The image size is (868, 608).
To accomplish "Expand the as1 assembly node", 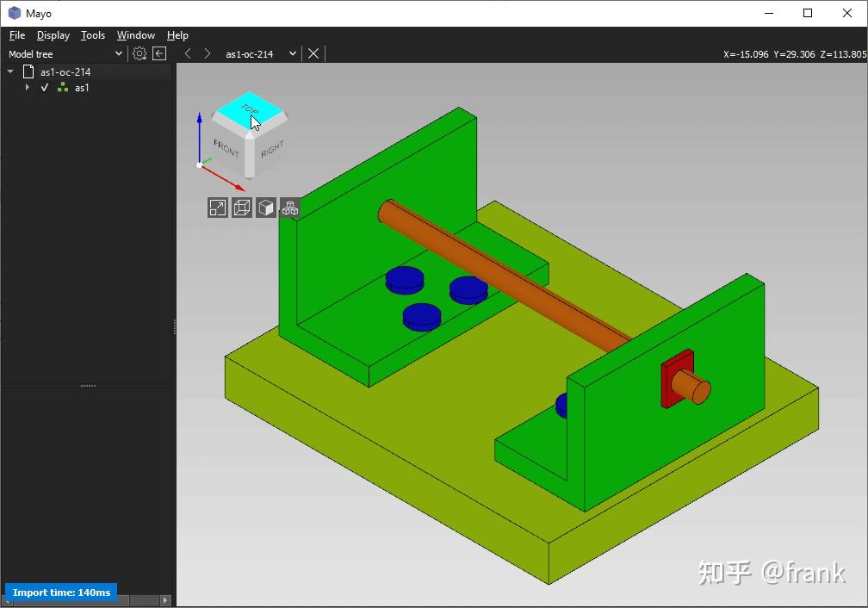I will click(x=28, y=88).
